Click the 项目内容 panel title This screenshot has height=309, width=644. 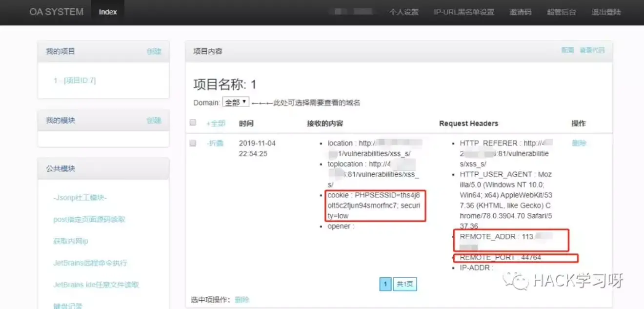tap(208, 51)
